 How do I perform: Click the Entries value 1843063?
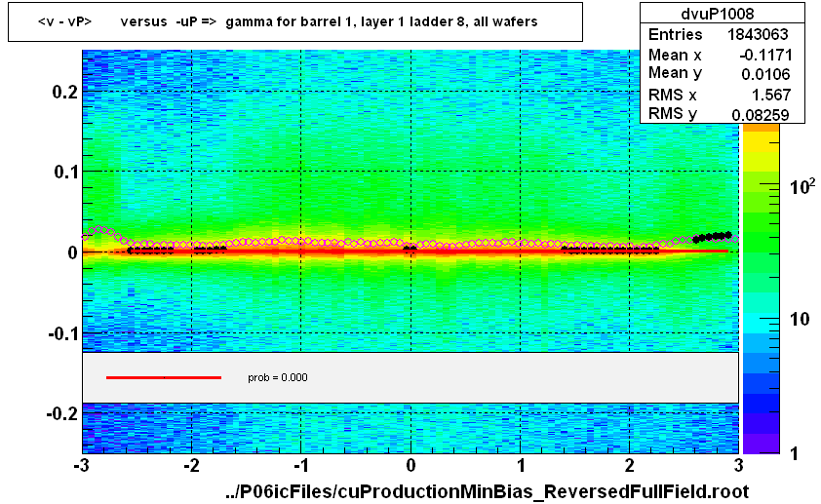tap(758, 34)
